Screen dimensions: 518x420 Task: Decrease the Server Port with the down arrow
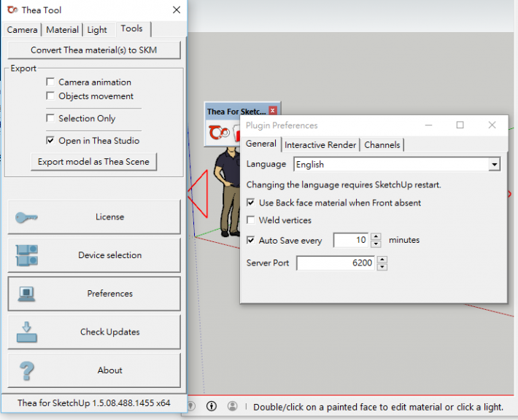382,267
